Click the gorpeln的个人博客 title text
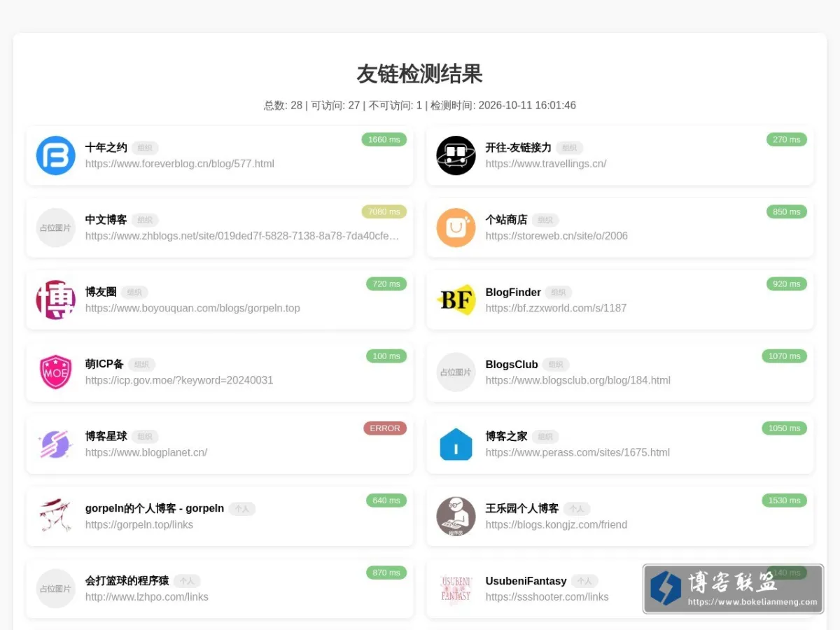Viewport: 840px width, 630px height. point(155,508)
